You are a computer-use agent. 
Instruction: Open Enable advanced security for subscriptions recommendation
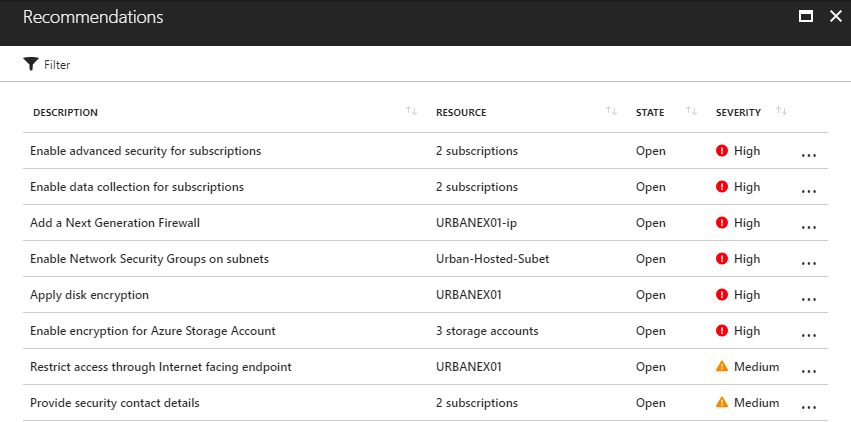pos(145,151)
